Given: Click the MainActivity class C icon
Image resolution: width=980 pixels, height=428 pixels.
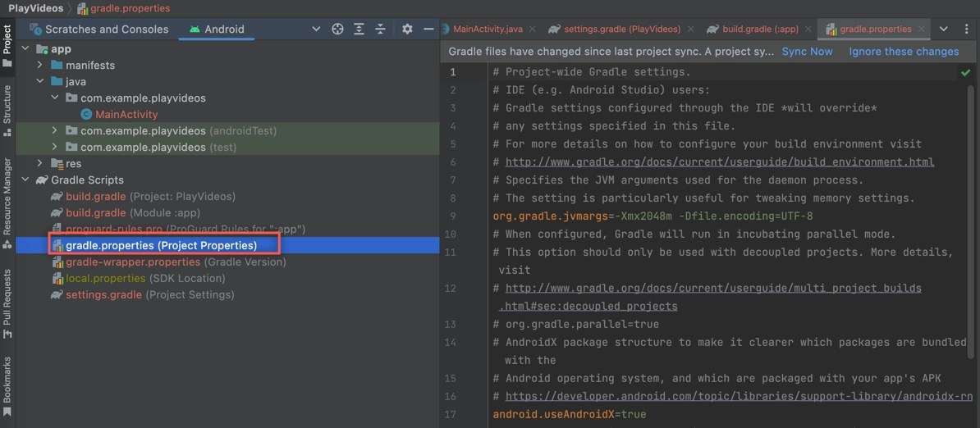Looking at the screenshot, I should point(86,114).
